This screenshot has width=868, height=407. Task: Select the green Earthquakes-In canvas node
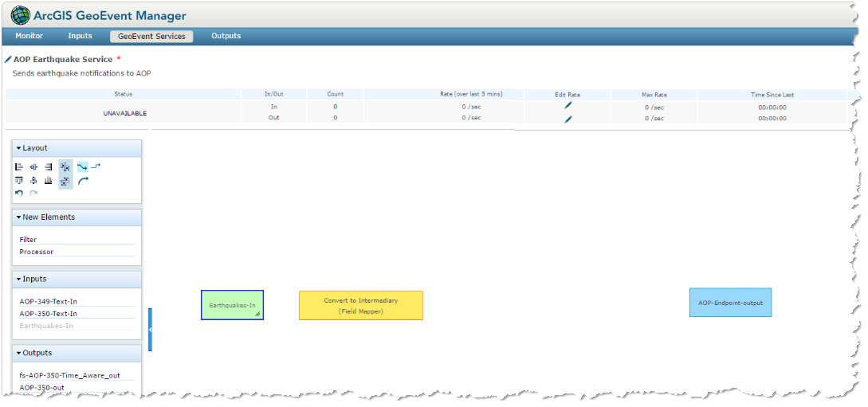point(232,305)
